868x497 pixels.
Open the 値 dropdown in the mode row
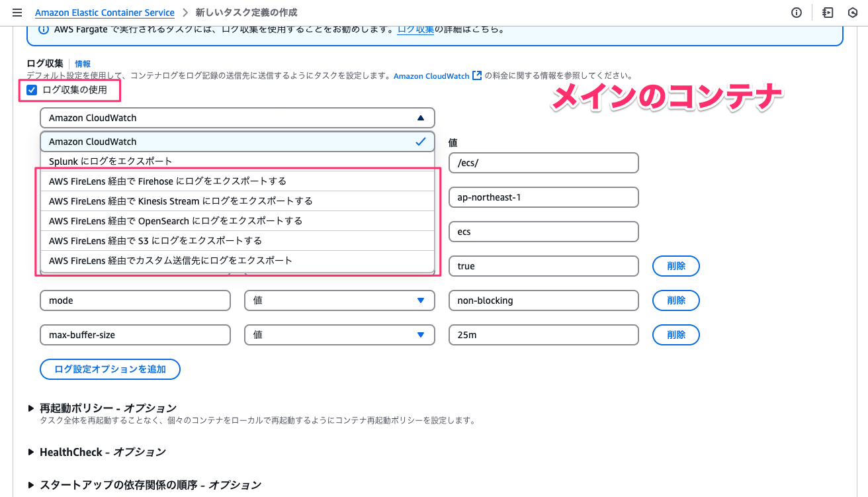(339, 300)
